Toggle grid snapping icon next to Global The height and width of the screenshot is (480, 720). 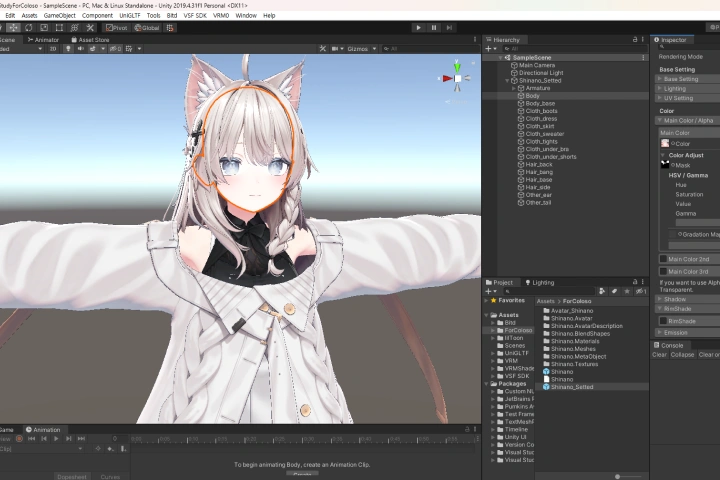tap(170, 28)
